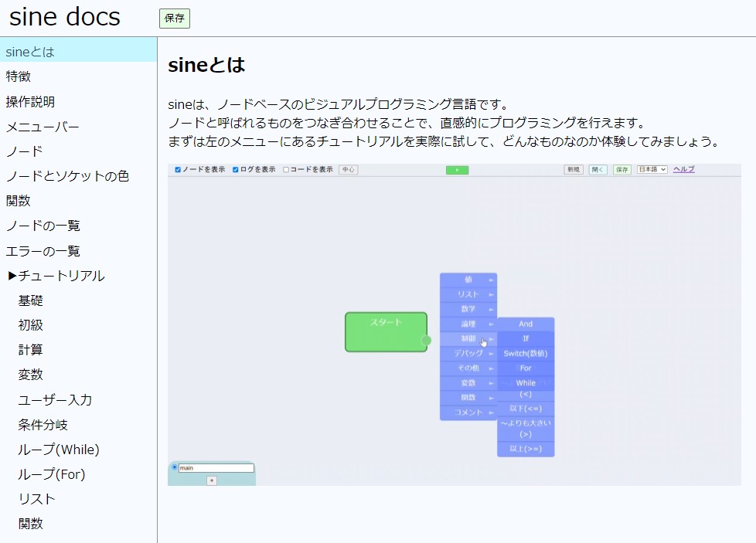Viewport: 756px width, 543px height.
Task: Open the 日本語 language dropdown
Action: 652,170
